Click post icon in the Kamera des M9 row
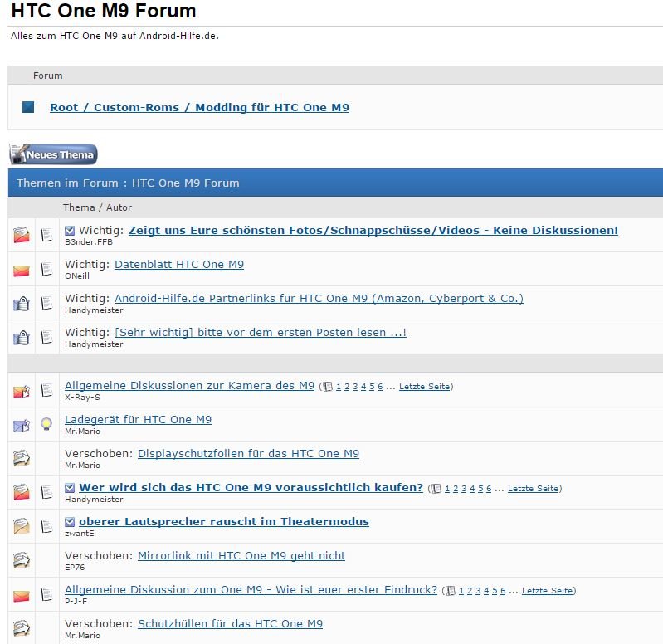The width and height of the screenshot is (663, 644). [46, 390]
